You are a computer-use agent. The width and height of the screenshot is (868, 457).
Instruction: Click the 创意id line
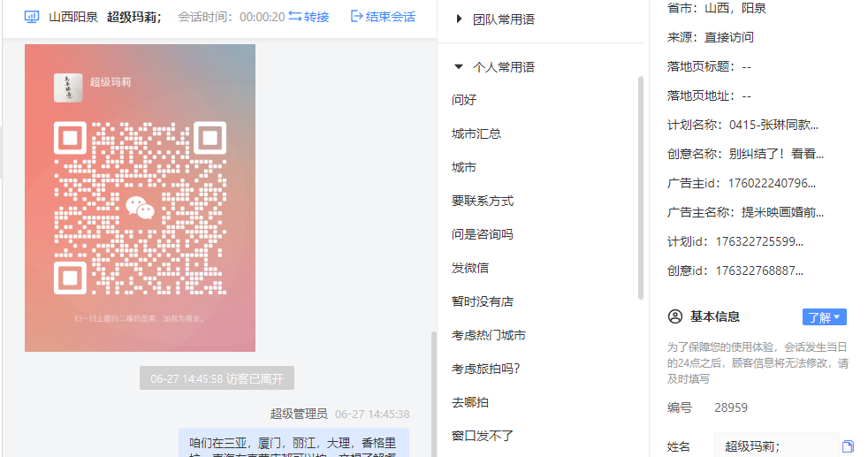pyautogui.click(x=735, y=271)
